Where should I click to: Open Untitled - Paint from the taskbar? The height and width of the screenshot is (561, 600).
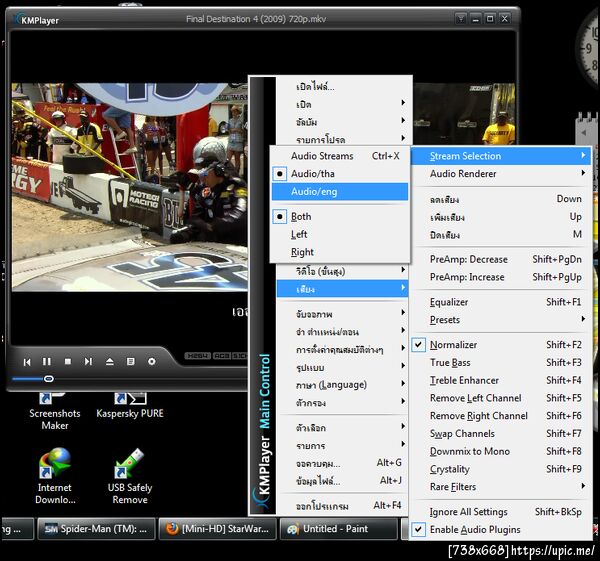click(339, 529)
